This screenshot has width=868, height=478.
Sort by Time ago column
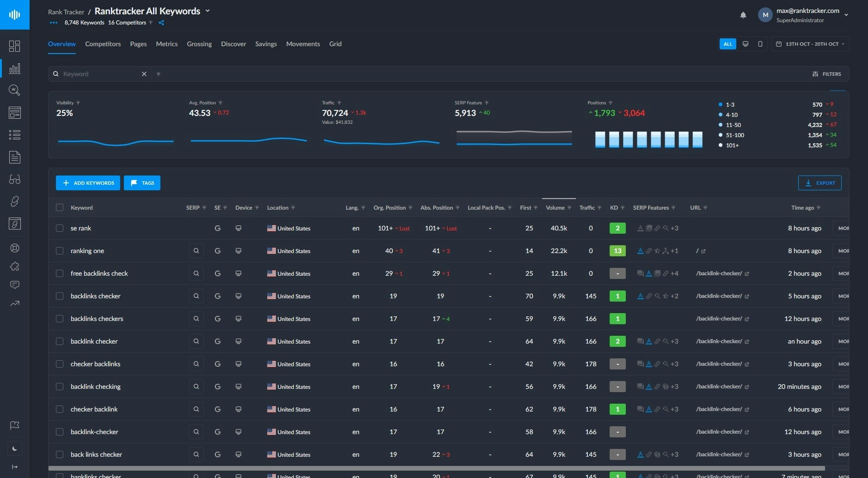(802, 208)
